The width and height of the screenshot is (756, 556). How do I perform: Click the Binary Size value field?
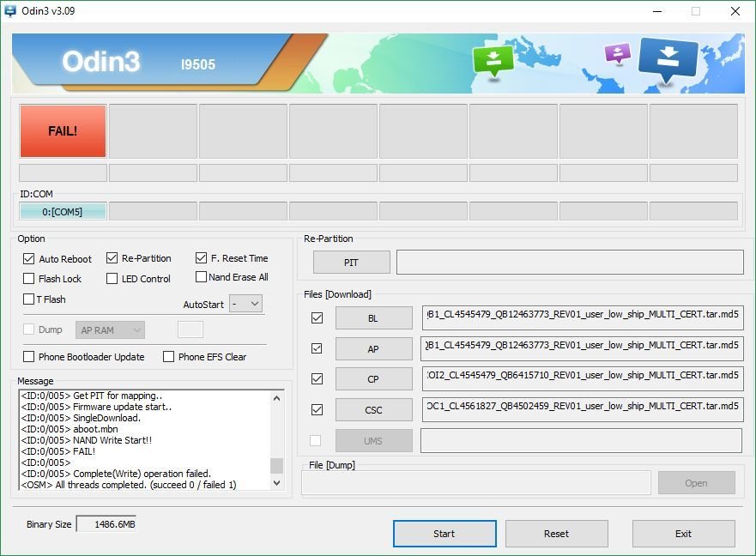tap(106, 524)
